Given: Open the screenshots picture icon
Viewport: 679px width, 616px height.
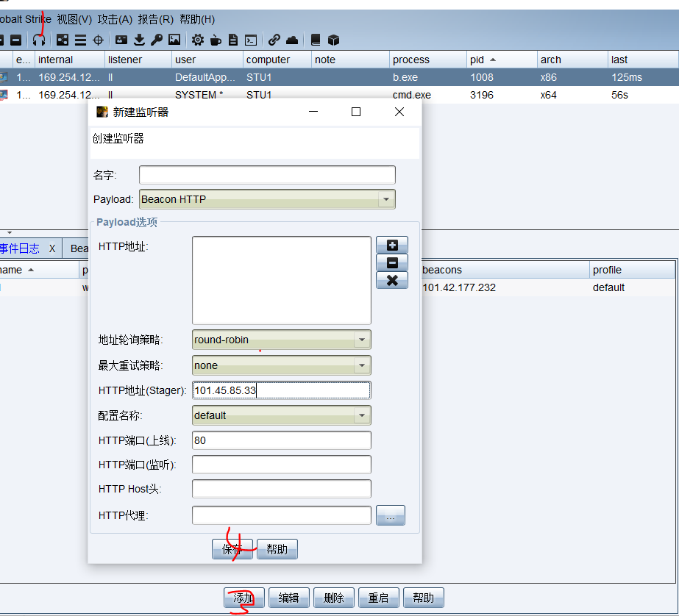Looking at the screenshot, I should (x=174, y=40).
